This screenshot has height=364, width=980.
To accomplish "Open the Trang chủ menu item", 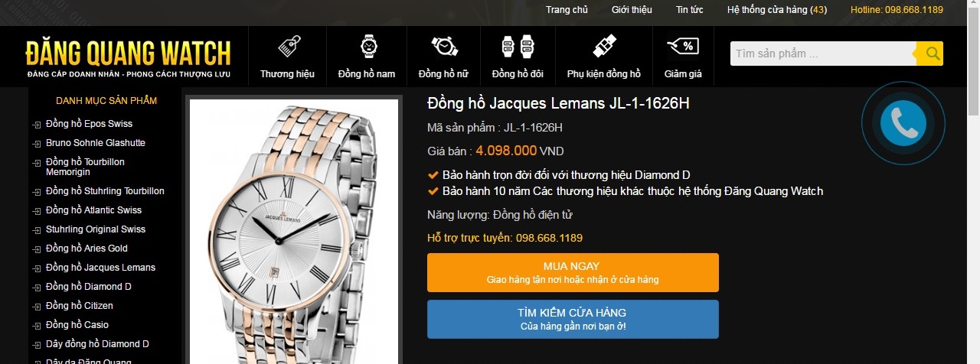I will point(567,10).
